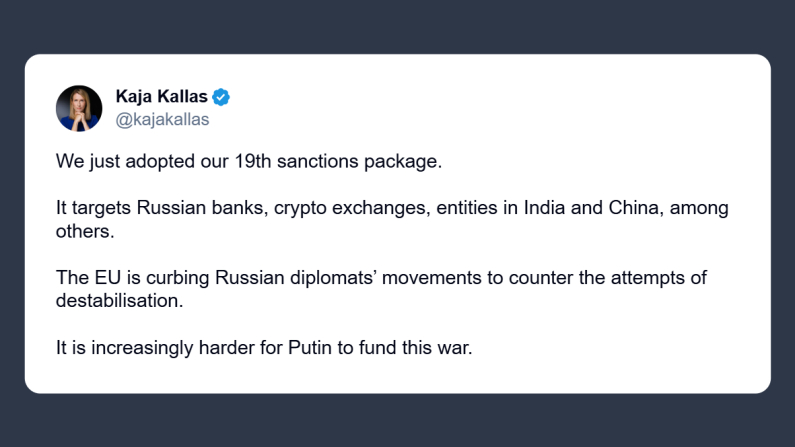
Task: Click the blue verified badge icon
Action: pyautogui.click(x=222, y=98)
